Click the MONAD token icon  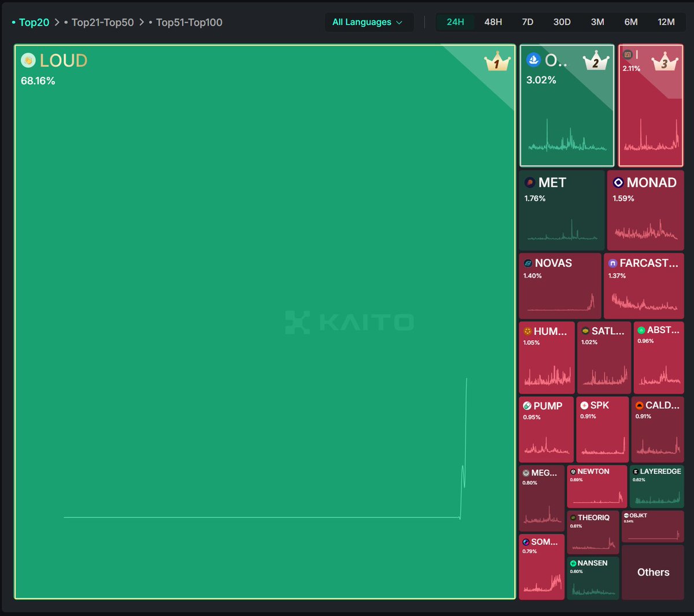(618, 183)
